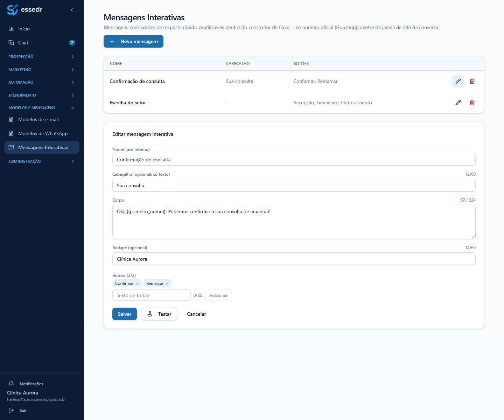504x420 pixels.
Task: Click the Modelos de e-mail document icon
Action: click(x=11, y=119)
